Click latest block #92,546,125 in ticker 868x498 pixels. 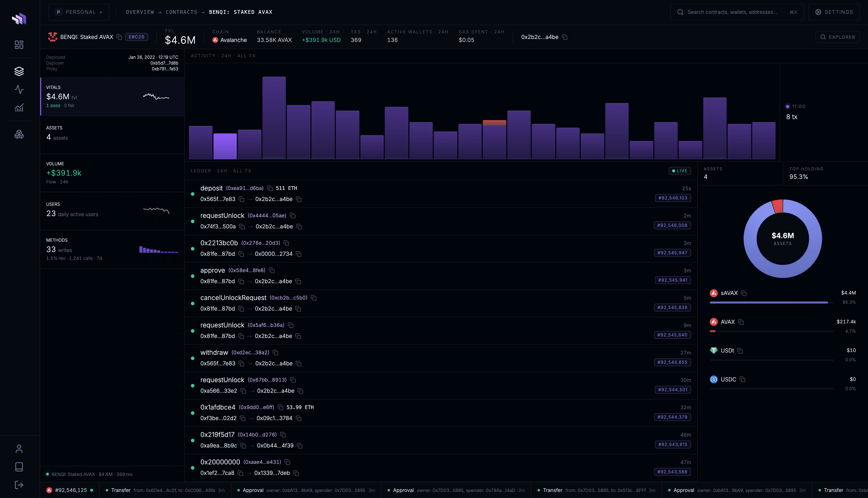pyautogui.click(x=70, y=490)
